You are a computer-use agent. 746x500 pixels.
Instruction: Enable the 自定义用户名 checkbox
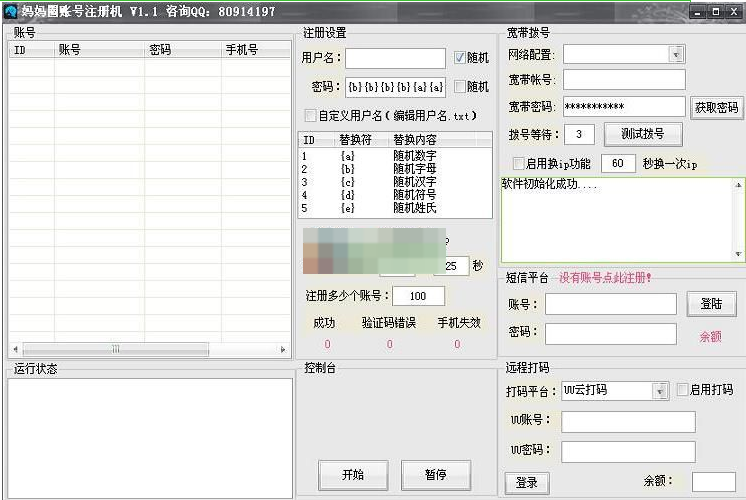click(310, 116)
